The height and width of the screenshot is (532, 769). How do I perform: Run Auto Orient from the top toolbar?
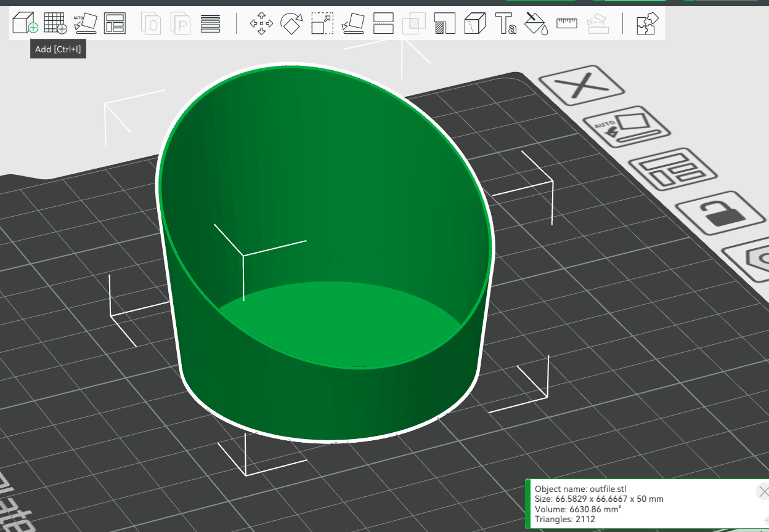pos(85,23)
